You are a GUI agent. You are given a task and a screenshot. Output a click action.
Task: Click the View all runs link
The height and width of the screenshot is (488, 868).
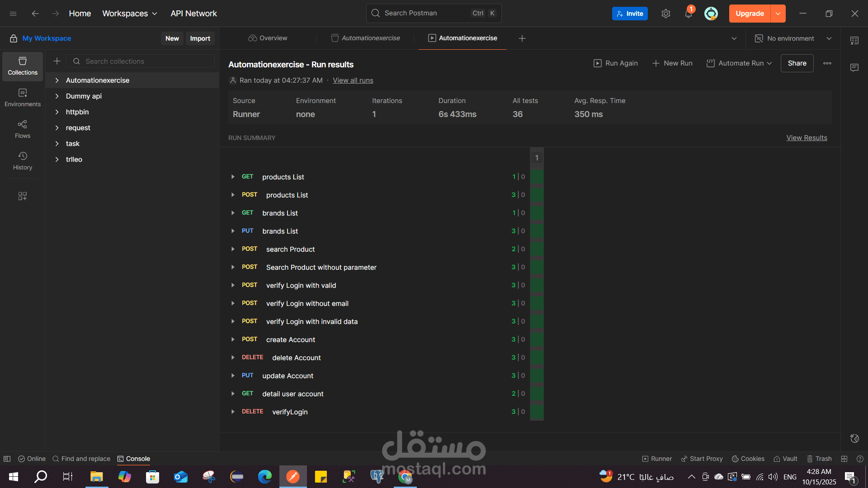(x=353, y=80)
